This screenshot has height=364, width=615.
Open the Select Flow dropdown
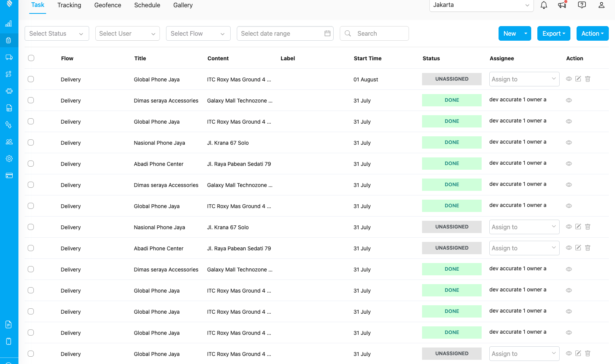point(198,33)
